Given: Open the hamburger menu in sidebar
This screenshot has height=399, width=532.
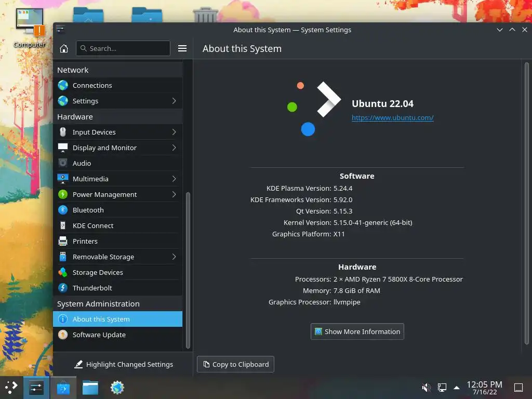Looking at the screenshot, I should point(182,48).
